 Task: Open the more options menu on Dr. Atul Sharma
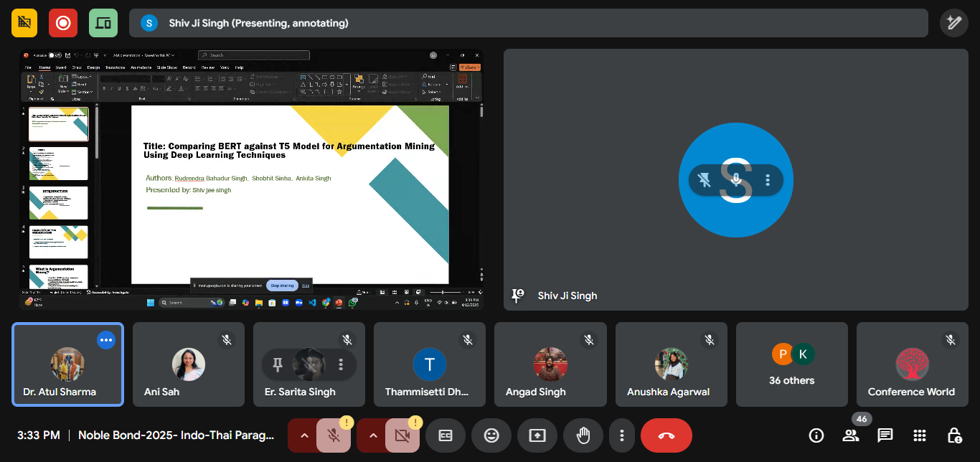pyautogui.click(x=106, y=340)
